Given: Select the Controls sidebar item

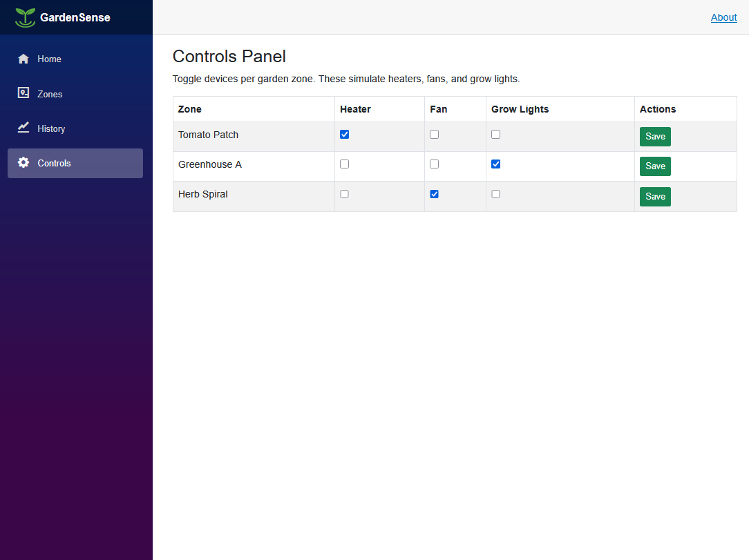Looking at the screenshot, I should tap(75, 163).
